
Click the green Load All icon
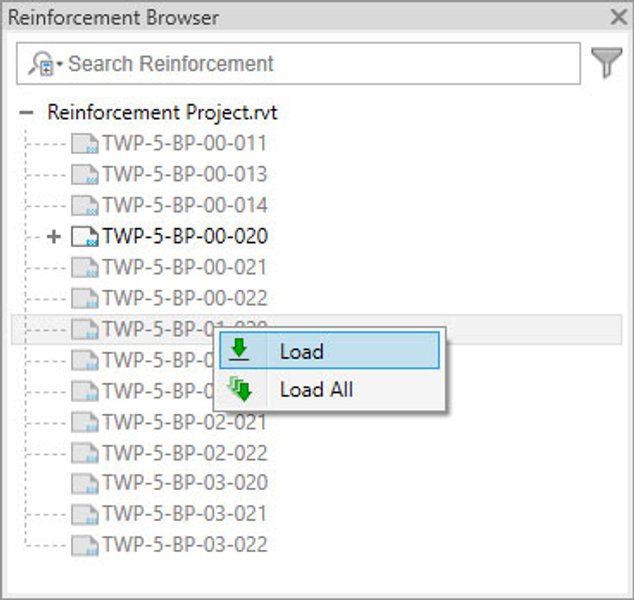click(241, 390)
